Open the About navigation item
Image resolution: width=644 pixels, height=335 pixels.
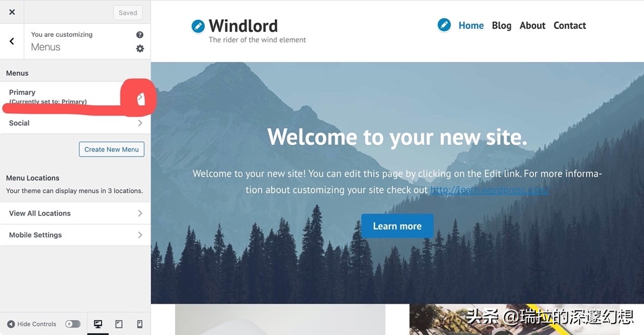[532, 25]
